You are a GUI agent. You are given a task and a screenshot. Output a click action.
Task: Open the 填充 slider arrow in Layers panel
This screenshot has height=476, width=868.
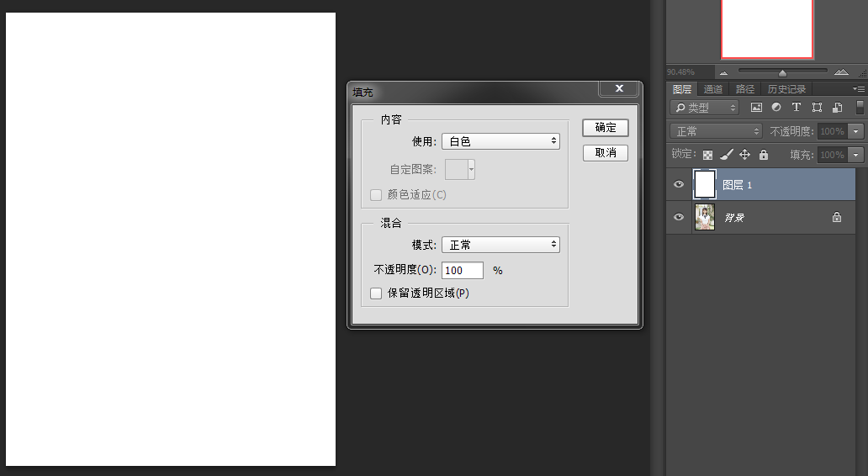pyautogui.click(x=856, y=155)
